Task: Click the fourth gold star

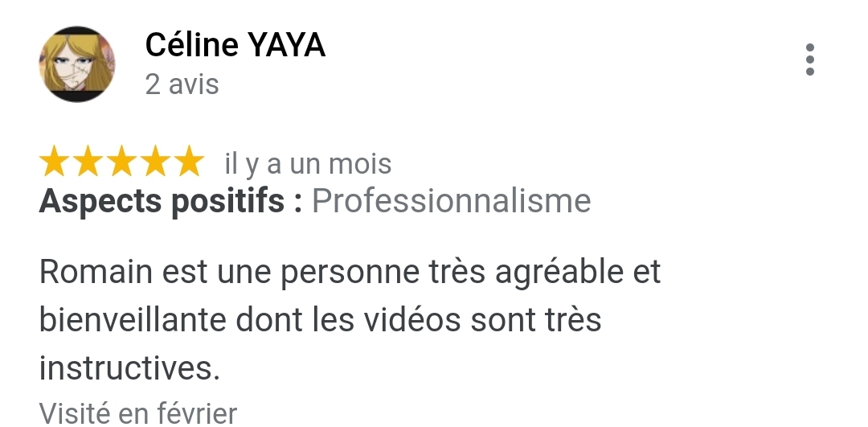Action: click(x=156, y=161)
